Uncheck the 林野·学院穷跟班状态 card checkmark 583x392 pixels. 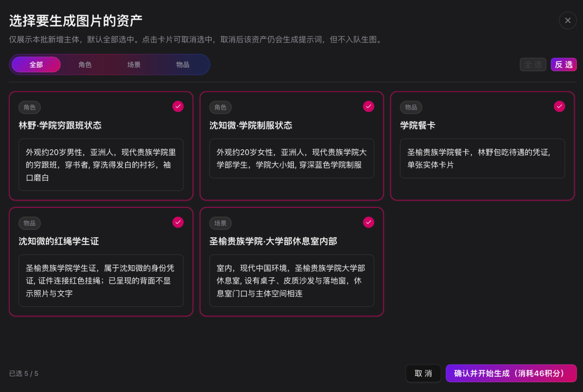(x=178, y=107)
